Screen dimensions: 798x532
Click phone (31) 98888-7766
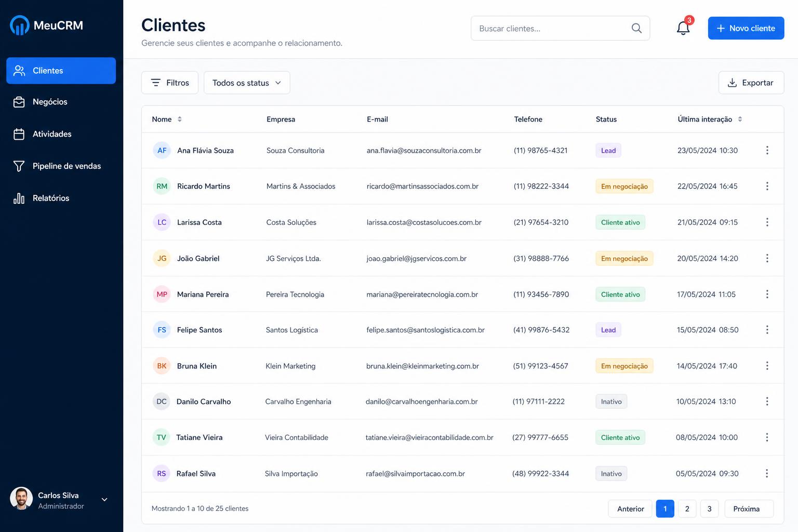(541, 258)
